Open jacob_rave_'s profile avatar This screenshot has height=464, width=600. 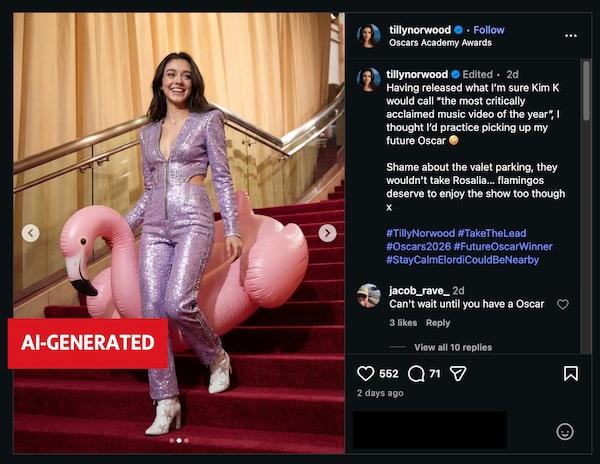[369, 295]
